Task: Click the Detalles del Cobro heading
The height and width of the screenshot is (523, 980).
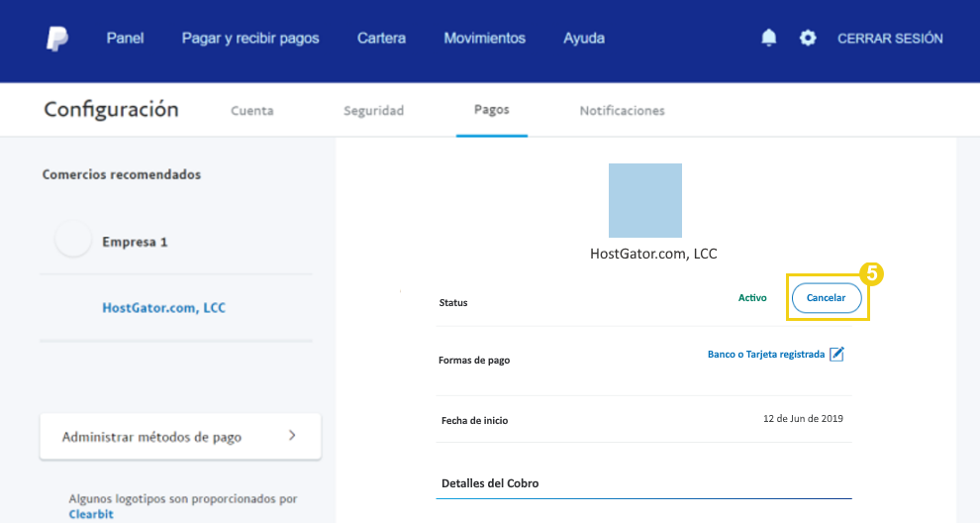Action: (x=490, y=483)
